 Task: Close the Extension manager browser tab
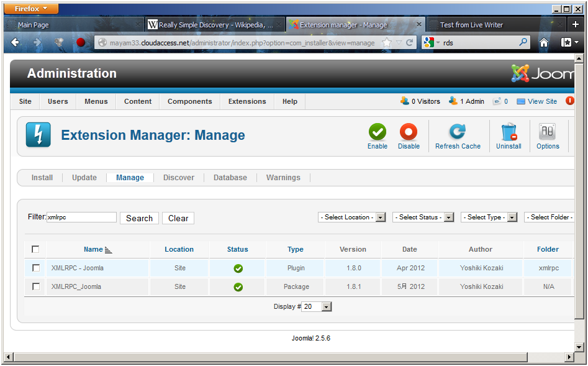pos(419,24)
